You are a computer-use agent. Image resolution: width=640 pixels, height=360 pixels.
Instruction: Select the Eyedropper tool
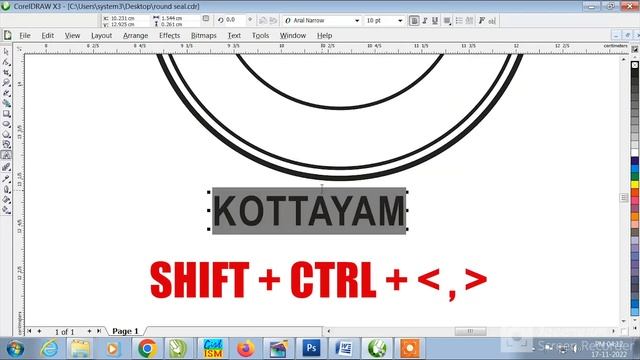(6, 178)
